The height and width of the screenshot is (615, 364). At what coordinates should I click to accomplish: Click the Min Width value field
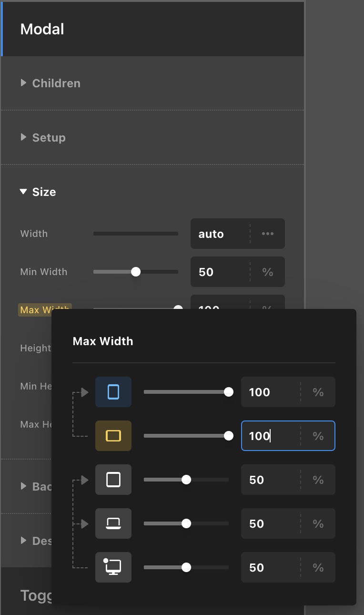219,272
